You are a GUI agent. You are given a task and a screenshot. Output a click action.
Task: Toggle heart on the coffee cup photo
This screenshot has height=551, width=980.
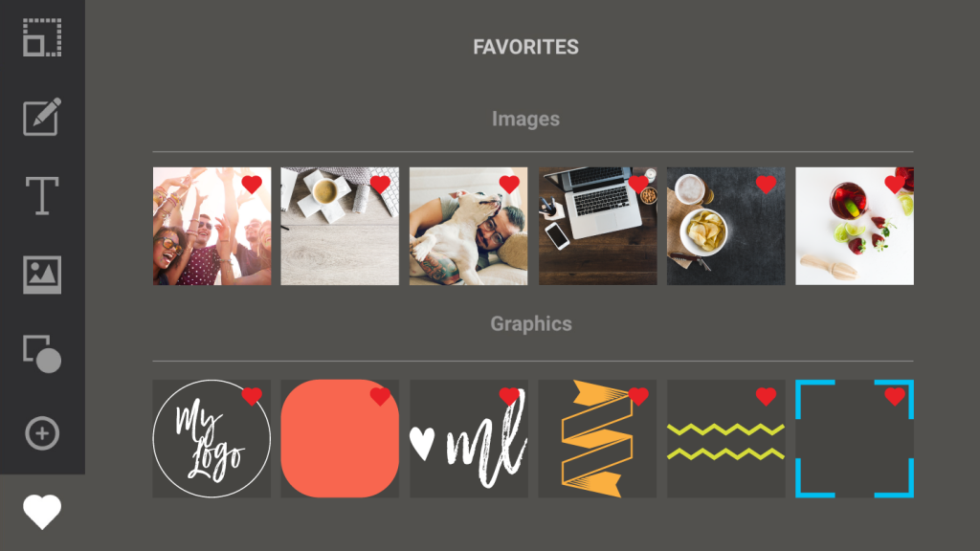click(380, 185)
